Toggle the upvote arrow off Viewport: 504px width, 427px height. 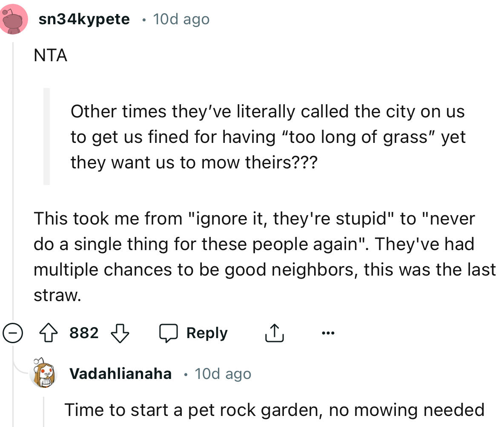pos(48,333)
